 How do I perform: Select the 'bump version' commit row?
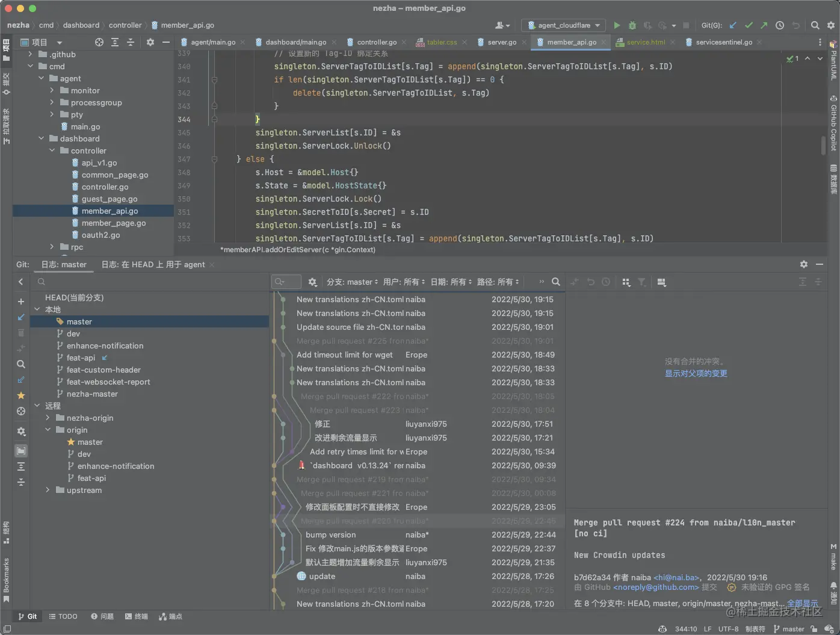coord(419,534)
